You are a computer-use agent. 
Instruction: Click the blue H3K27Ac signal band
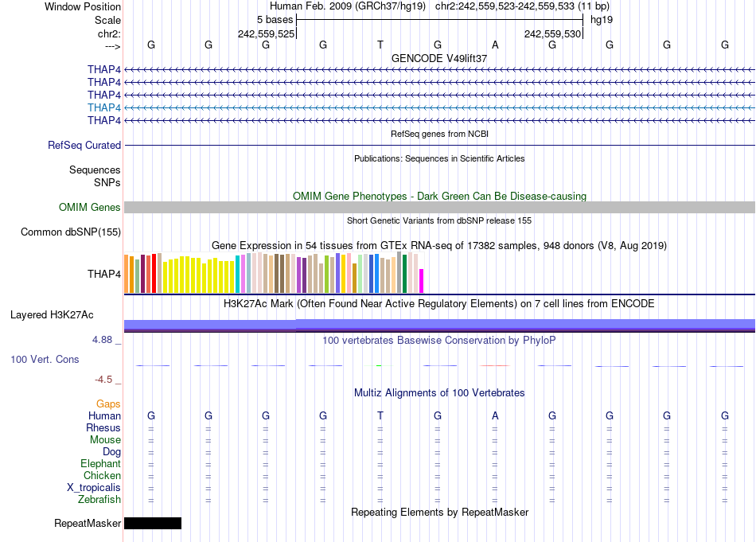[439, 326]
